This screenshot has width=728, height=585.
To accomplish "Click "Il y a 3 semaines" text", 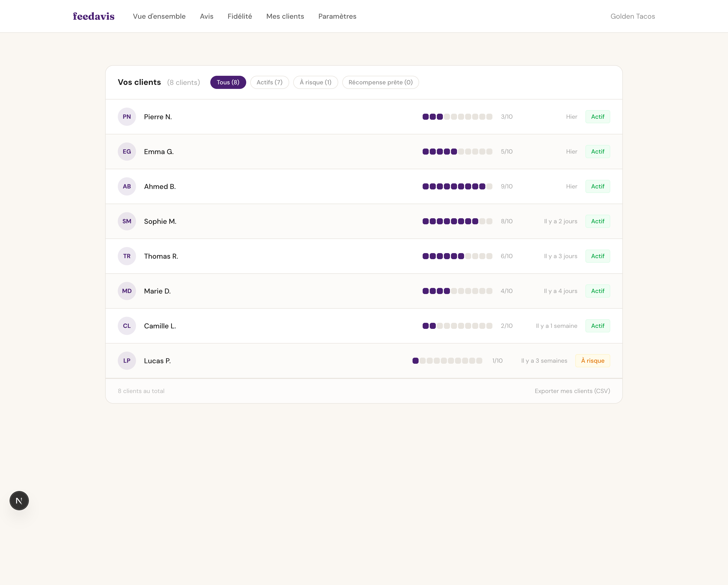I will [544, 361].
